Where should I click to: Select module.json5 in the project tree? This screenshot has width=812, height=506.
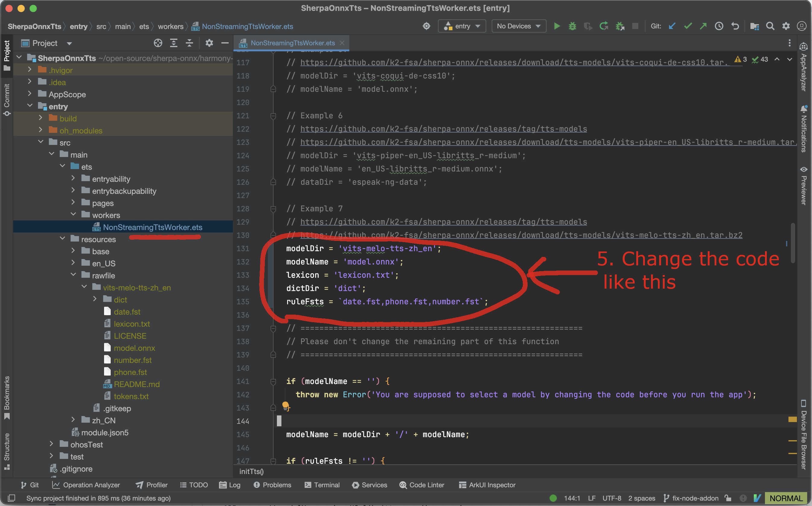click(x=105, y=432)
